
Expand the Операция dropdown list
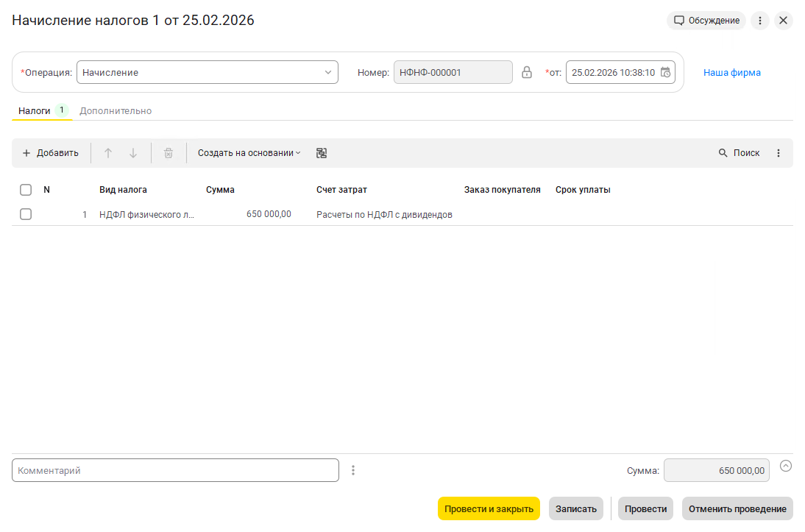[327, 72]
